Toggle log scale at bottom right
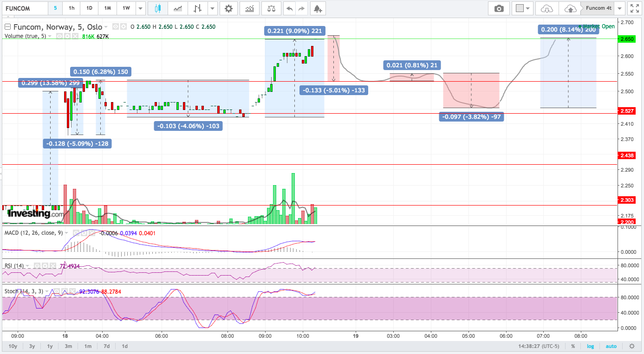The image size is (644, 354). [590, 346]
